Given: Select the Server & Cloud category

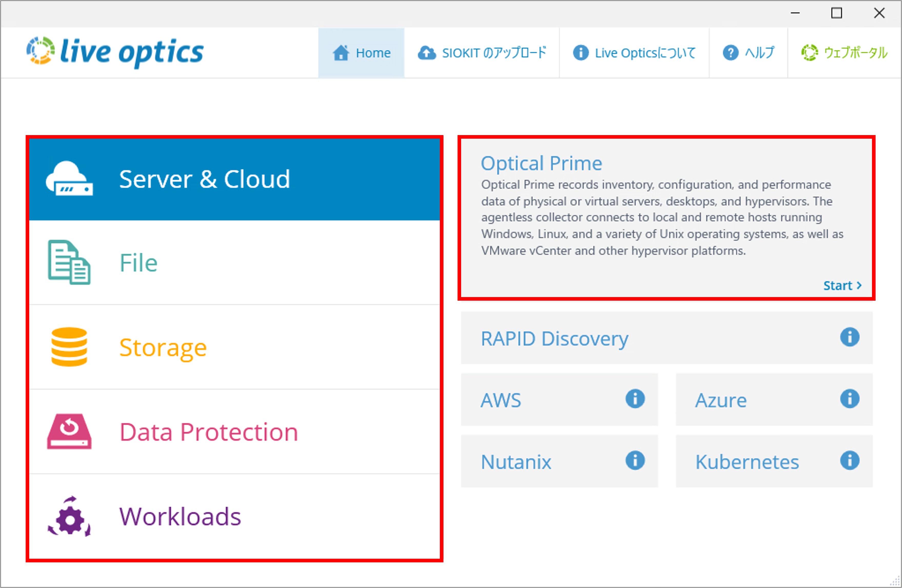Looking at the screenshot, I should pos(235,179).
